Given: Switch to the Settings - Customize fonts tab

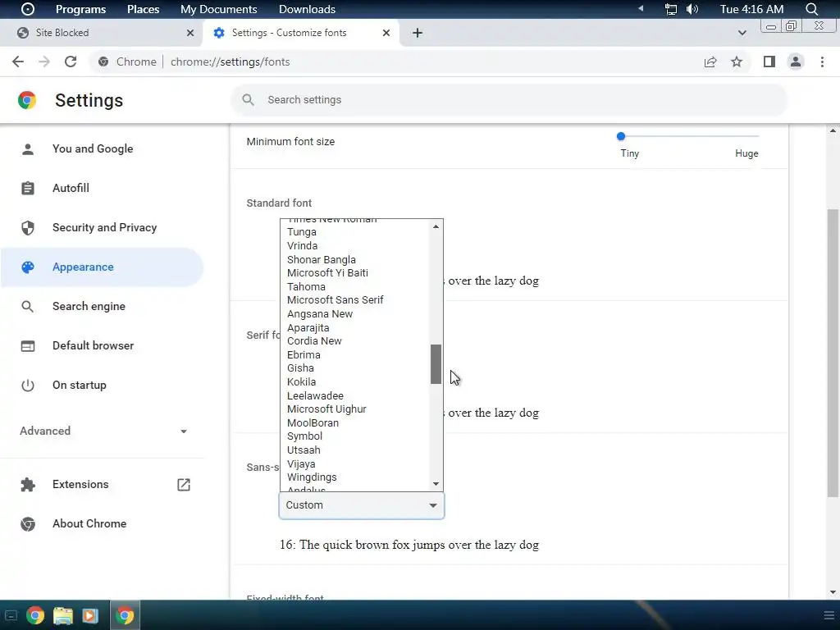Looking at the screenshot, I should coord(302,33).
